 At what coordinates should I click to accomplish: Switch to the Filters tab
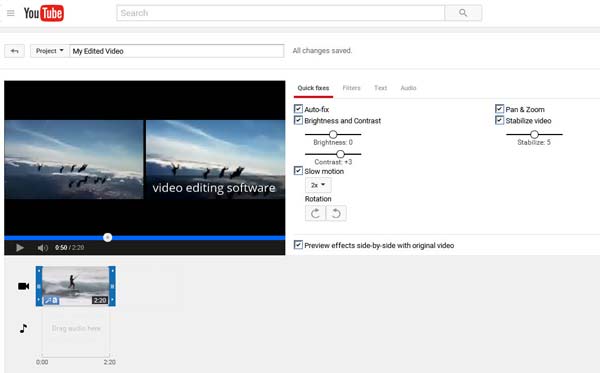click(351, 88)
